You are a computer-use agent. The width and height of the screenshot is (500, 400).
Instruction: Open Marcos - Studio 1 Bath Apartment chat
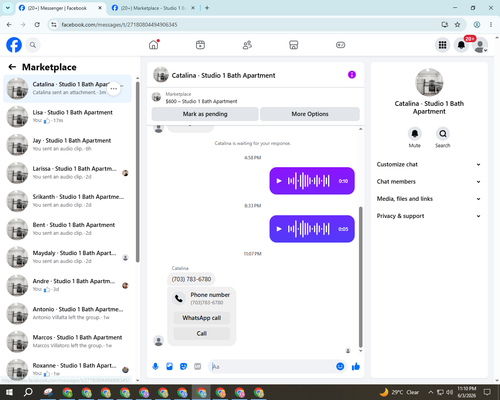tap(67, 342)
